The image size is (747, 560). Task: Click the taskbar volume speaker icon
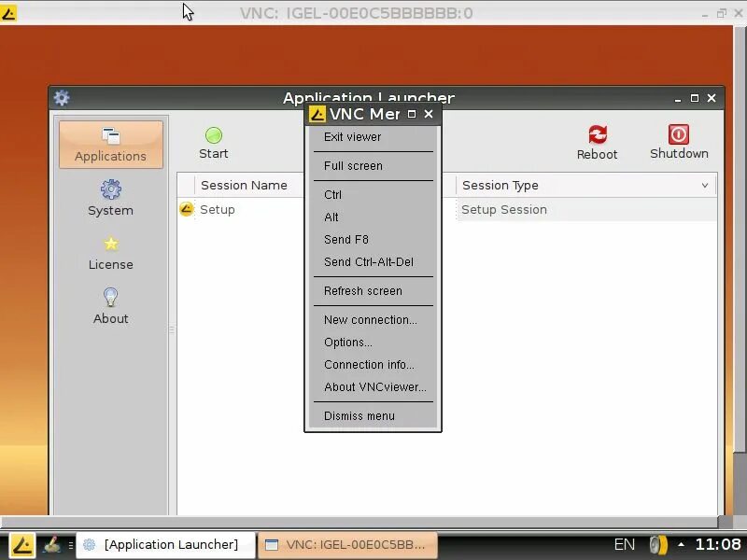pos(658,545)
